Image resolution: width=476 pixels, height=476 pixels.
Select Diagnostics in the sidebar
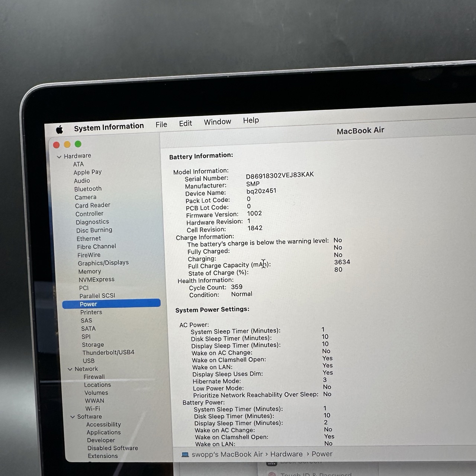[92, 222]
